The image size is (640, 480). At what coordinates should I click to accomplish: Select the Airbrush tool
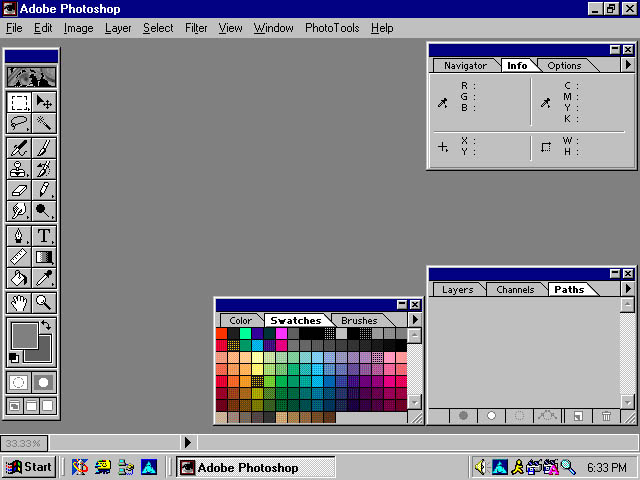pyautogui.click(x=19, y=148)
